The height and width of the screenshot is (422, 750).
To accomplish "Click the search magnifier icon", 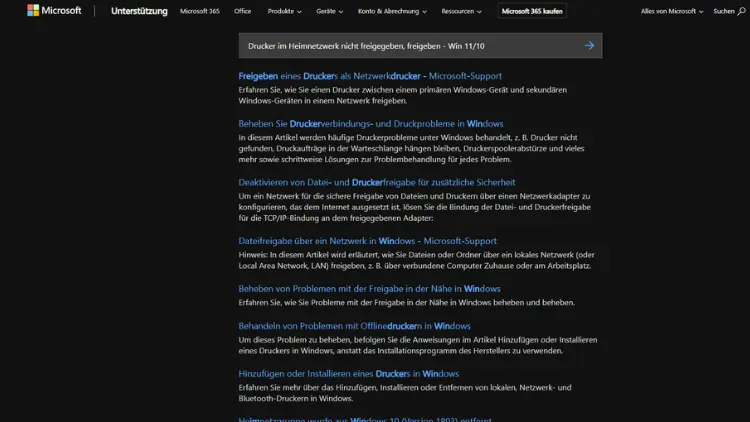I will tap(741, 11).
